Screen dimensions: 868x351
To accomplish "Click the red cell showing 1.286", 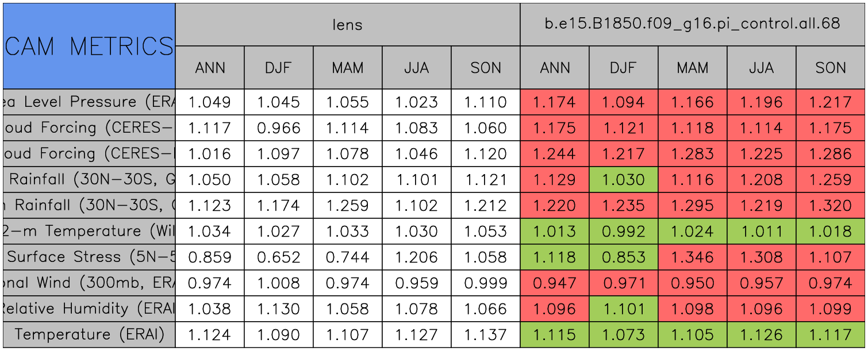I will [x=831, y=154].
